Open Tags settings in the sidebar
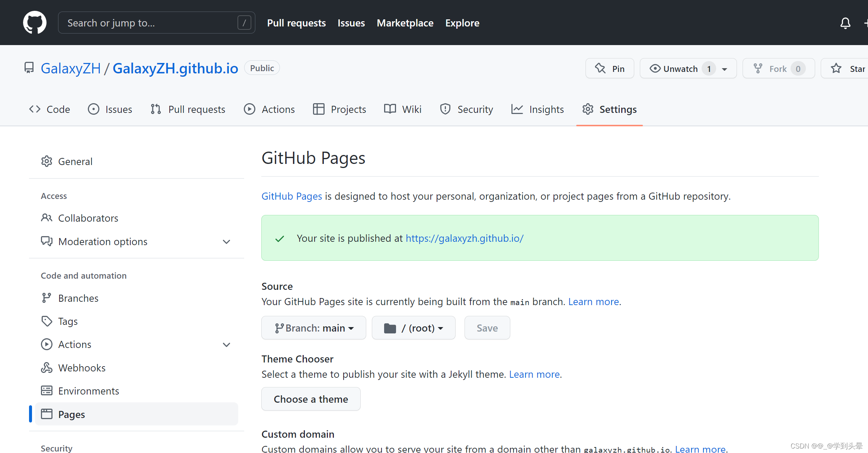This screenshot has height=453, width=868. pos(68,321)
